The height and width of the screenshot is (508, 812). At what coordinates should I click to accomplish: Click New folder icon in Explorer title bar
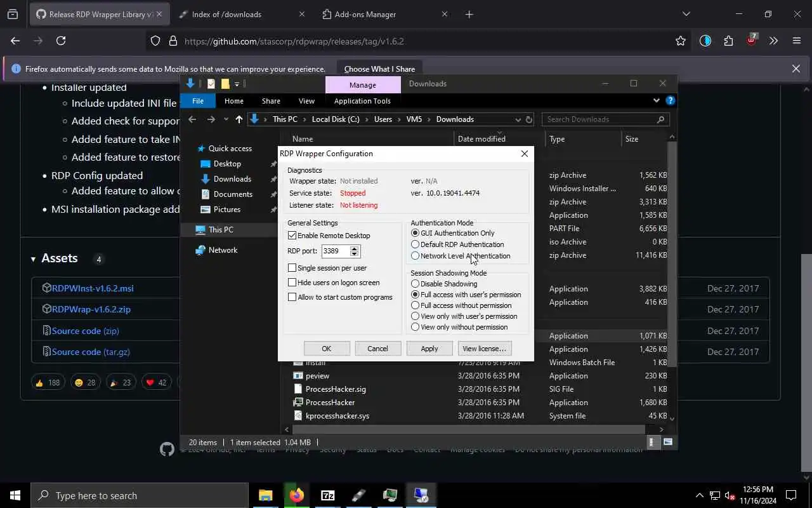coord(225,84)
